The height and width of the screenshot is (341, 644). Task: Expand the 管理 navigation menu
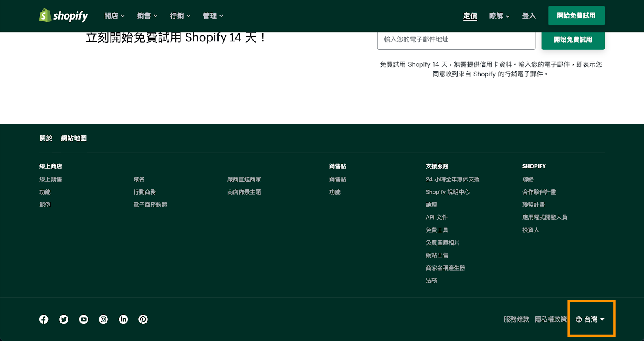coord(213,16)
